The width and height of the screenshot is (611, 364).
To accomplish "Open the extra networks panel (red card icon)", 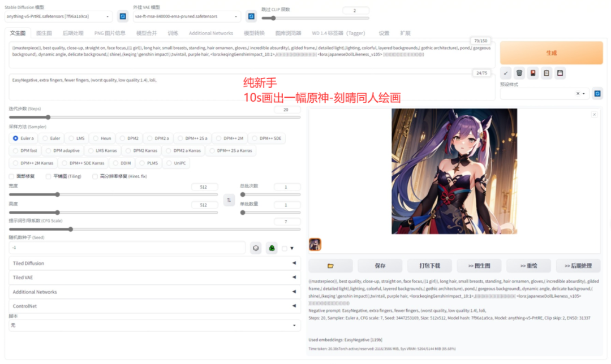I will pos(532,73).
